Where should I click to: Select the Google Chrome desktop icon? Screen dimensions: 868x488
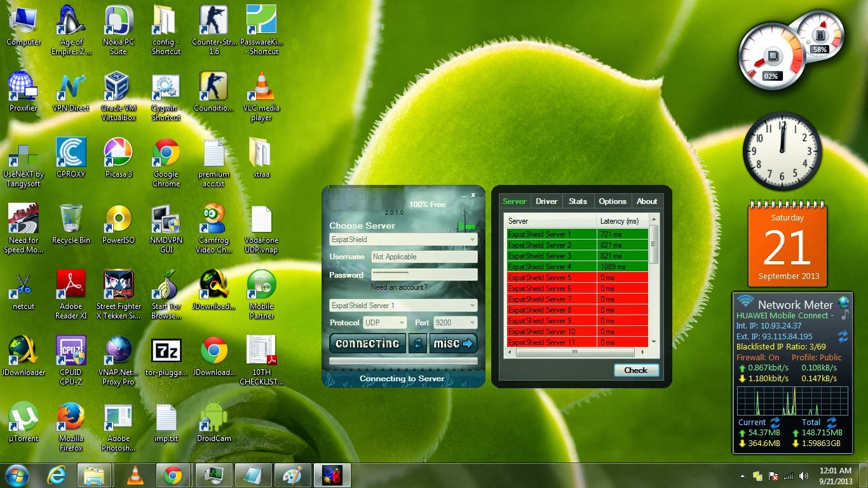point(166,162)
